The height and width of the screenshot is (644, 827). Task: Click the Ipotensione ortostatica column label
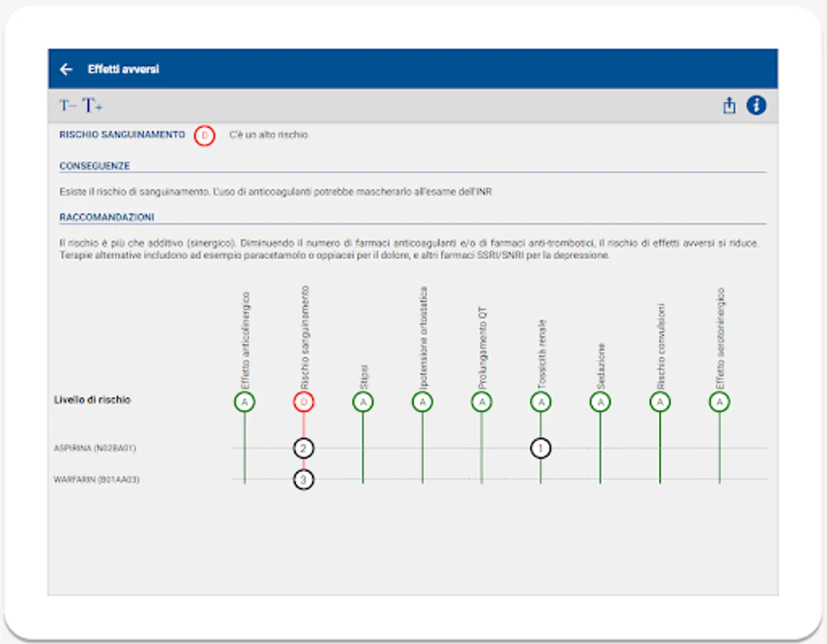[x=423, y=338]
